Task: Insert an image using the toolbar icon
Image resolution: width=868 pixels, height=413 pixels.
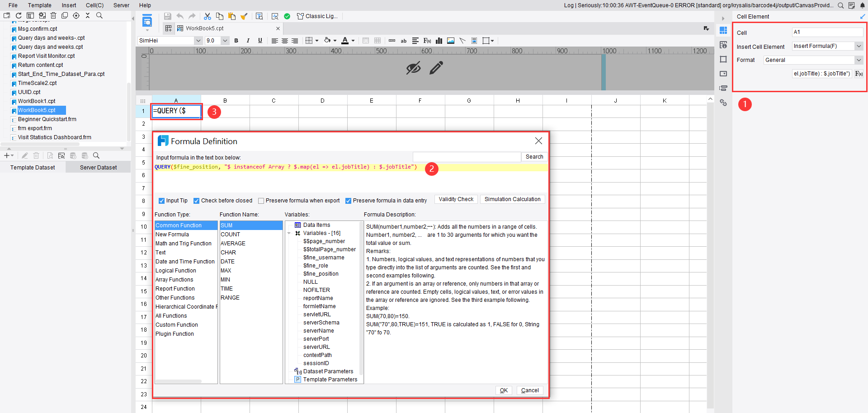Action: tap(450, 41)
